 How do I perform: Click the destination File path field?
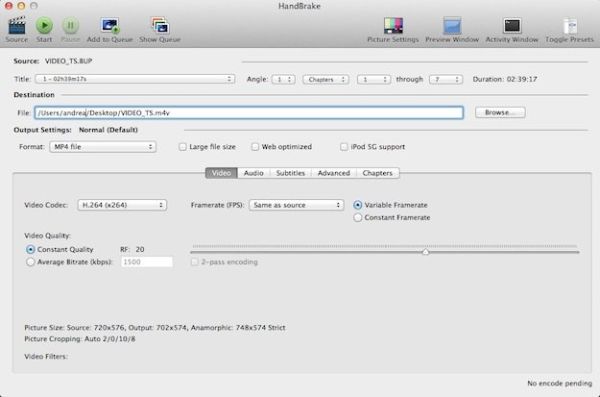249,113
